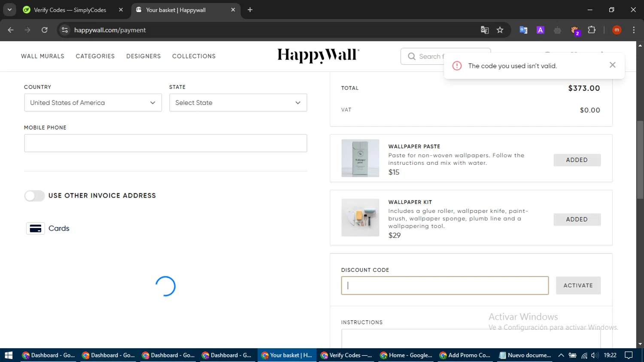Open the WALL MURALS menu
This screenshot has width=644, height=362.
coord(43,56)
